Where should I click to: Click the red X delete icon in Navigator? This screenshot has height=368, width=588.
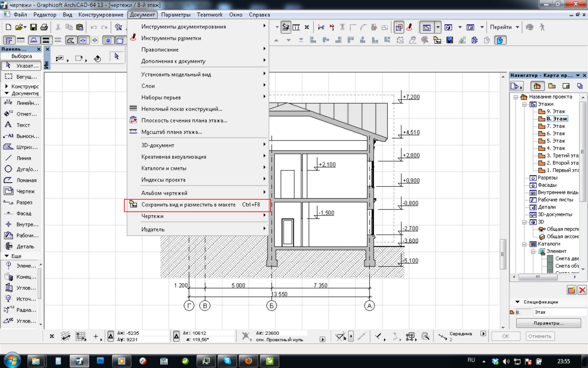pos(582,290)
